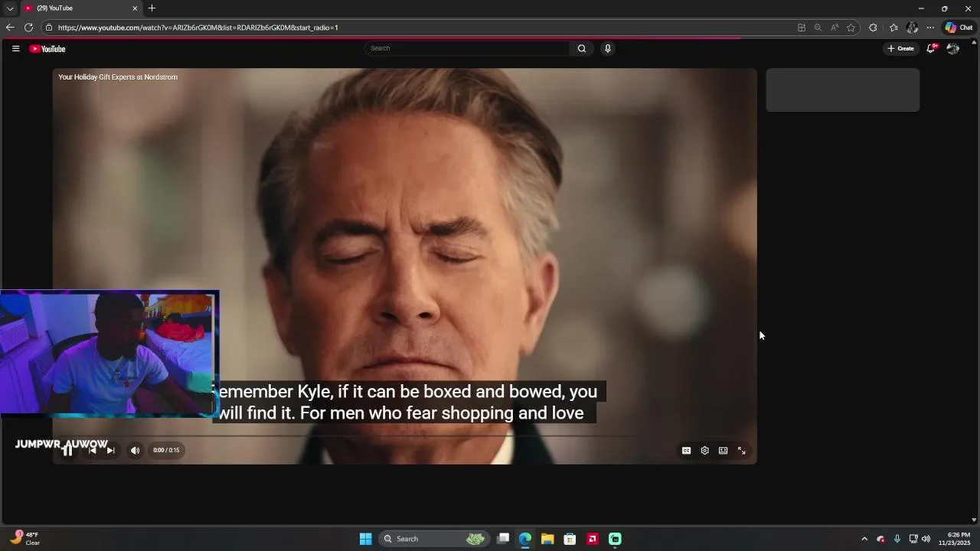Open the app available / split screen icon in address bar
The image size is (980, 551).
coord(802,28)
